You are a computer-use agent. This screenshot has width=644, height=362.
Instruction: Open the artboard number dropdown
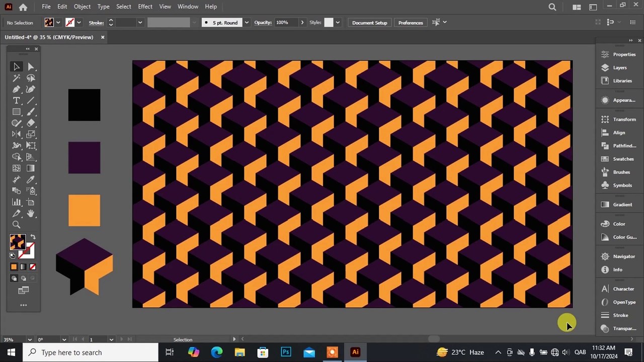click(111, 340)
